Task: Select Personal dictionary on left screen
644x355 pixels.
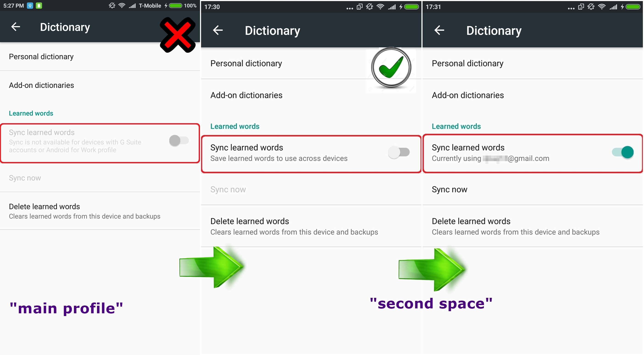Action: (x=41, y=56)
